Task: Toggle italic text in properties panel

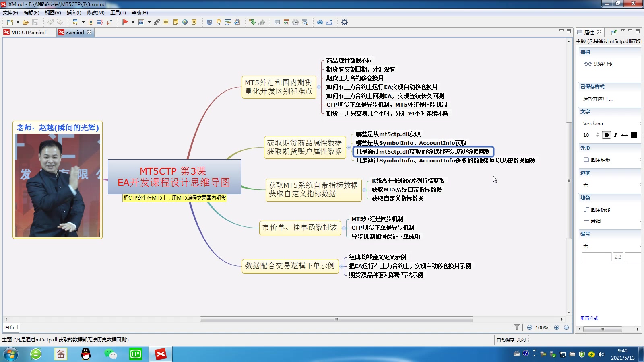Action: (x=615, y=135)
